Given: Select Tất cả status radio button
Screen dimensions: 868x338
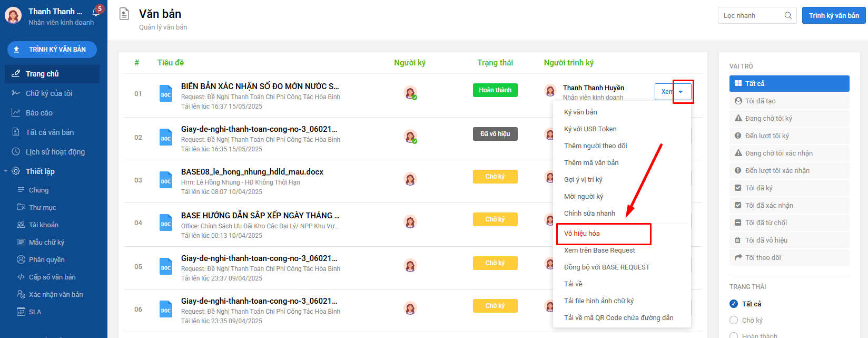Looking at the screenshot, I should (x=734, y=304).
